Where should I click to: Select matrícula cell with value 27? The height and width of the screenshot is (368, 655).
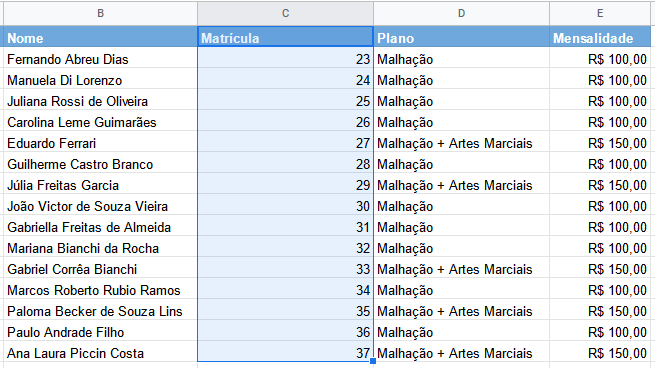click(x=285, y=143)
